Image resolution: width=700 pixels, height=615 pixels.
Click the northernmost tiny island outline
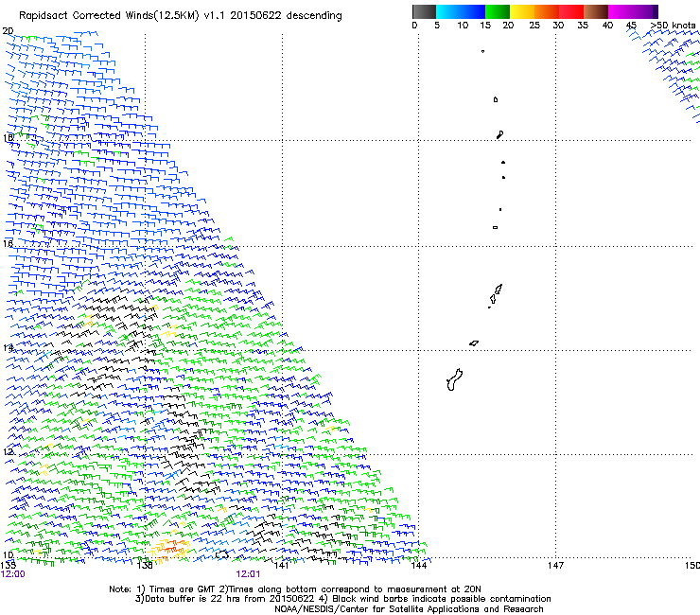pyautogui.click(x=482, y=51)
